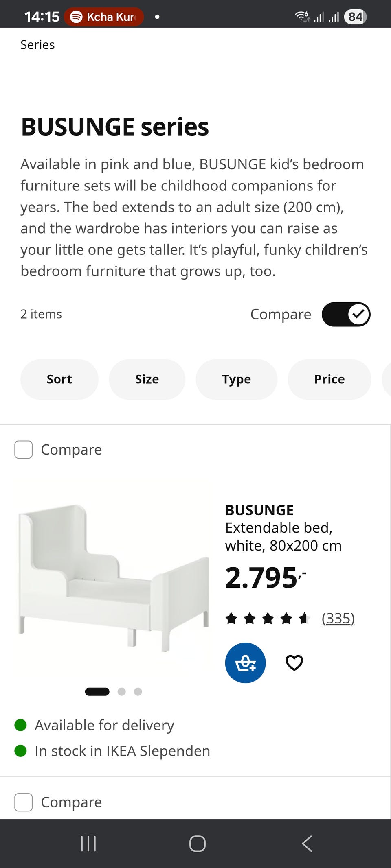Open the Type filter options
391x868 pixels.
click(237, 379)
